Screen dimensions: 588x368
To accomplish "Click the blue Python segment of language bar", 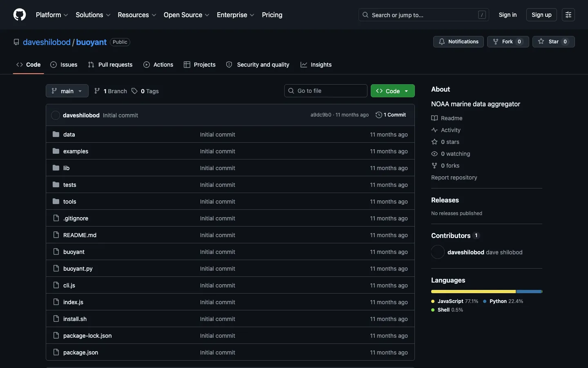I will click(x=529, y=292).
